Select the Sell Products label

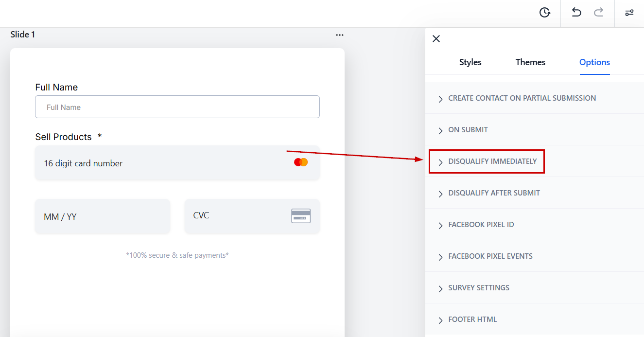(x=64, y=137)
